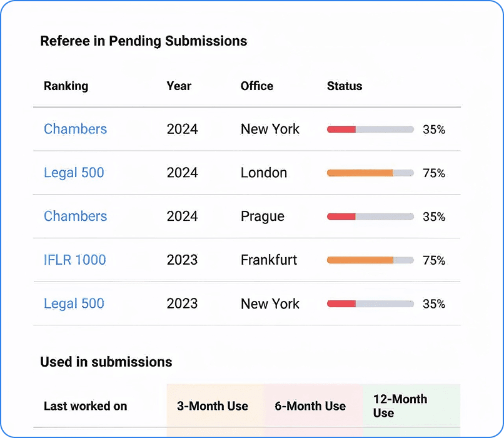
Task: Click the Prague 35% status progress bar
Action: pyautogui.click(x=370, y=216)
